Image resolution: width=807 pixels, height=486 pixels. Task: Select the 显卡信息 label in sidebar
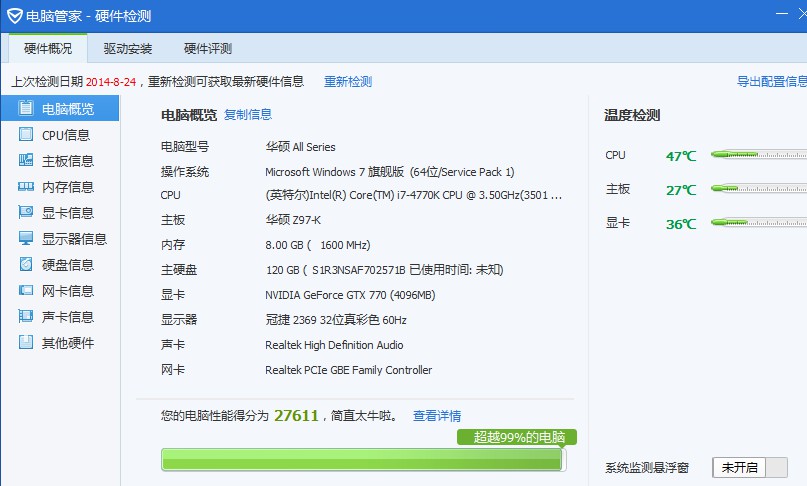tap(68, 213)
